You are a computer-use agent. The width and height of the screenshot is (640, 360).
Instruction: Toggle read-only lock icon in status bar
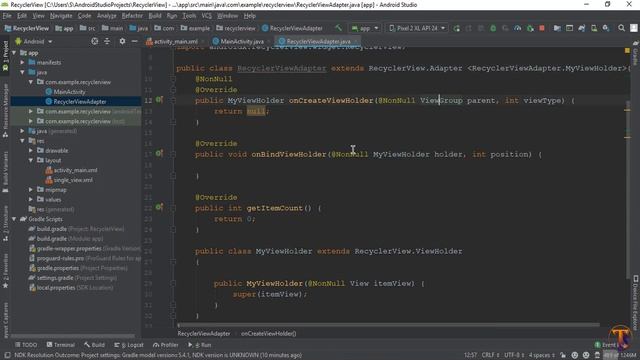pos(563,355)
